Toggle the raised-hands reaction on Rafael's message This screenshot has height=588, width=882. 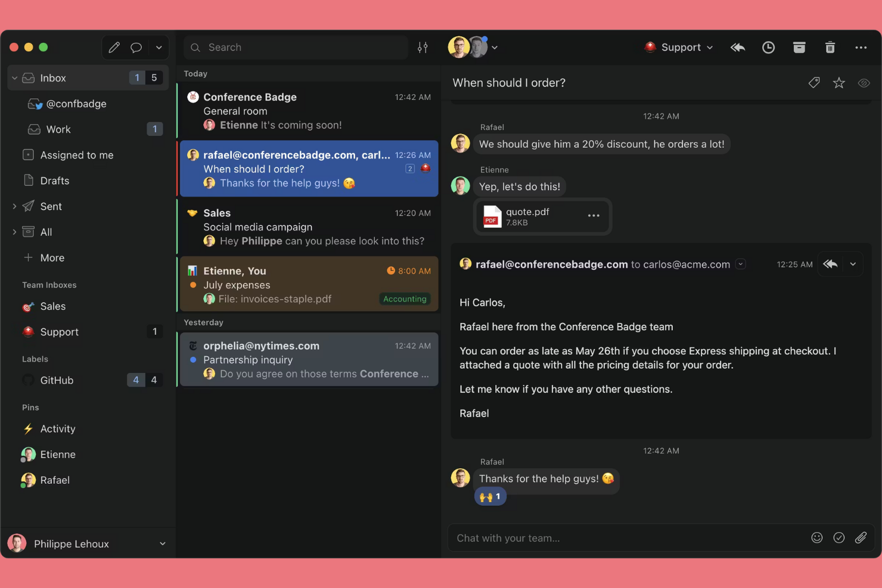pyautogui.click(x=490, y=496)
